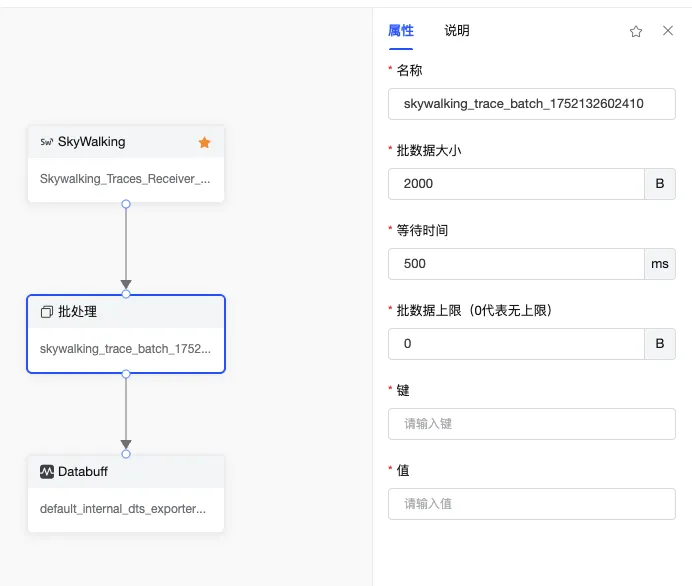This screenshot has height=586, width=692.
Task: Click the SkyWalking logo icon on the node
Action: pyautogui.click(x=46, y=142)
